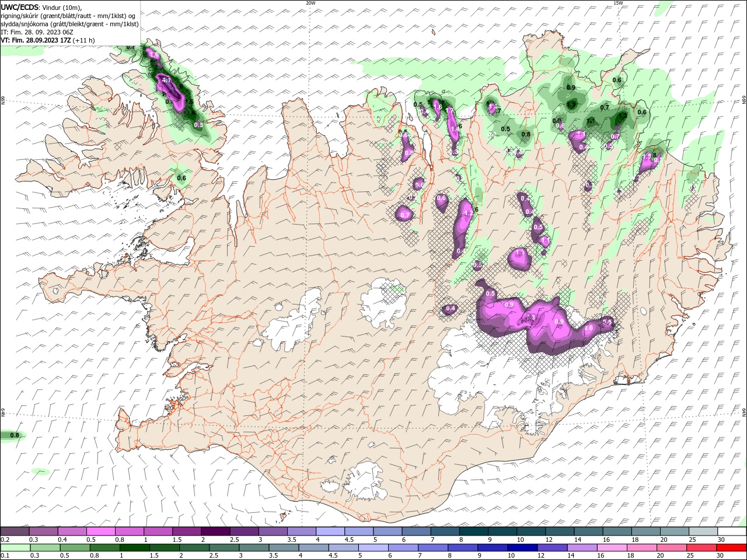The image size is (747, 560).
Task: Pick the top-row swatch between 3.5 and 4
Action: pos(302,531)
